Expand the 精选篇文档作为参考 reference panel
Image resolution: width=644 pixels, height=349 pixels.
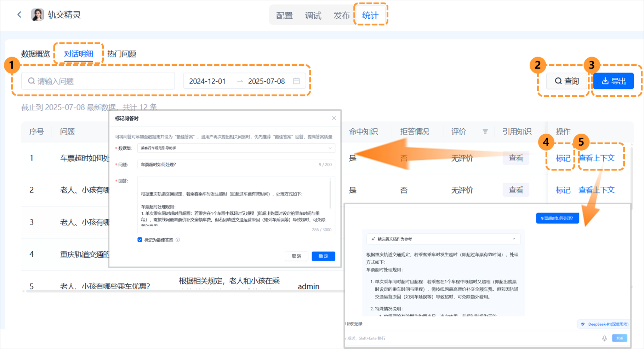514,239
